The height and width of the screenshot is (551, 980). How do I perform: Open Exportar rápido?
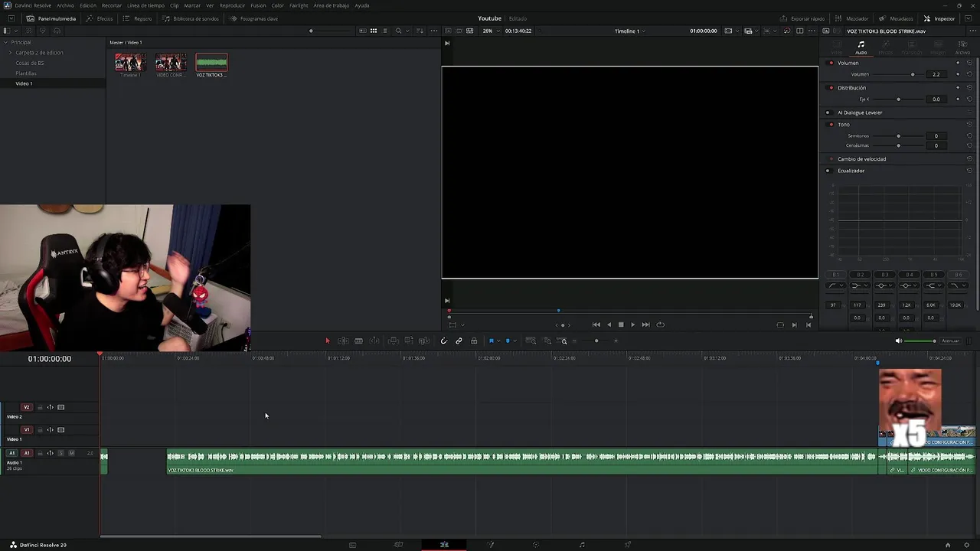tap(802, 18)
